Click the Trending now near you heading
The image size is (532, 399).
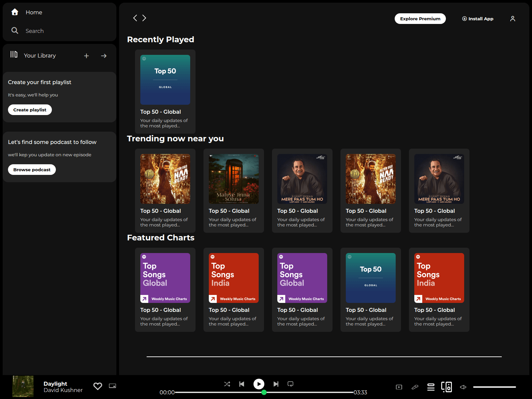[x=175, y=138]
